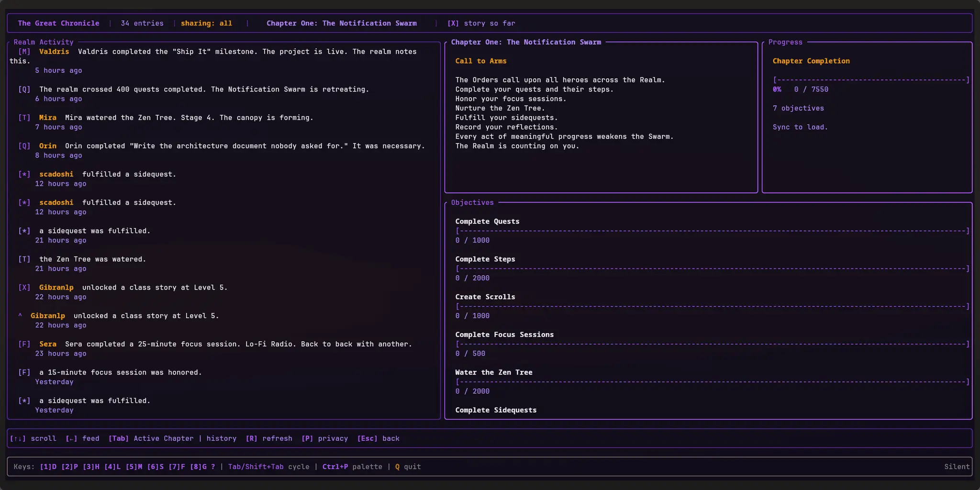The image size is (980, 490).
Task: Click Tab/Shift+Tab cycle hint
Action: click(x=269, y=467)
